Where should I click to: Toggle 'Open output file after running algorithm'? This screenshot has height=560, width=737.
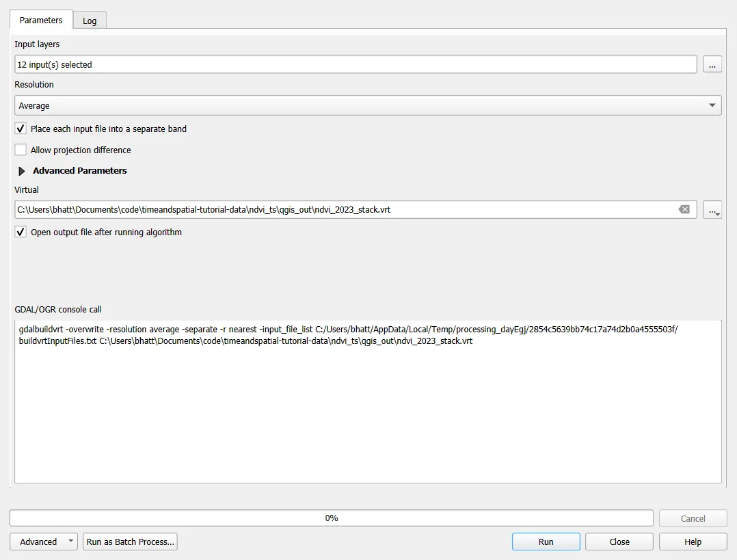pyautogui.click(x=98, y=232)
